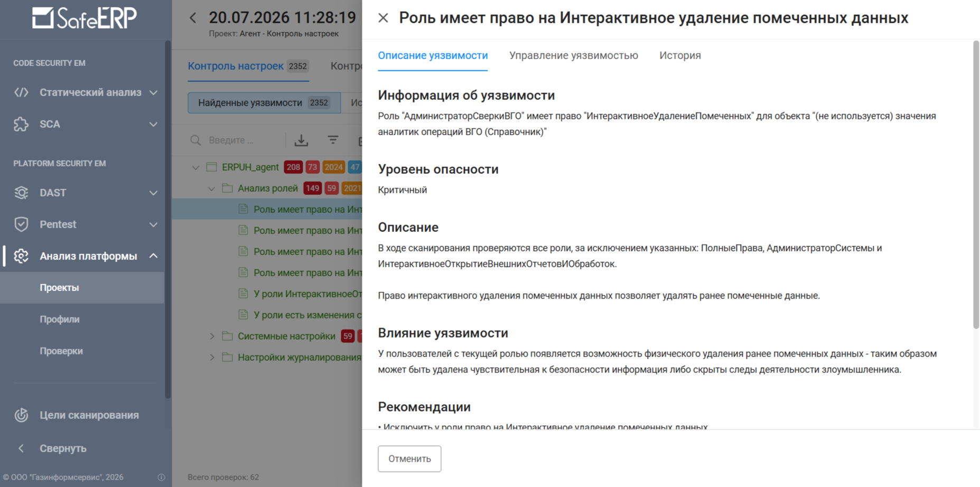Image resolution: width=980 pixels, height=487 pixels.
Task: Click the filter lines icon
Action: tap(333, 139)
